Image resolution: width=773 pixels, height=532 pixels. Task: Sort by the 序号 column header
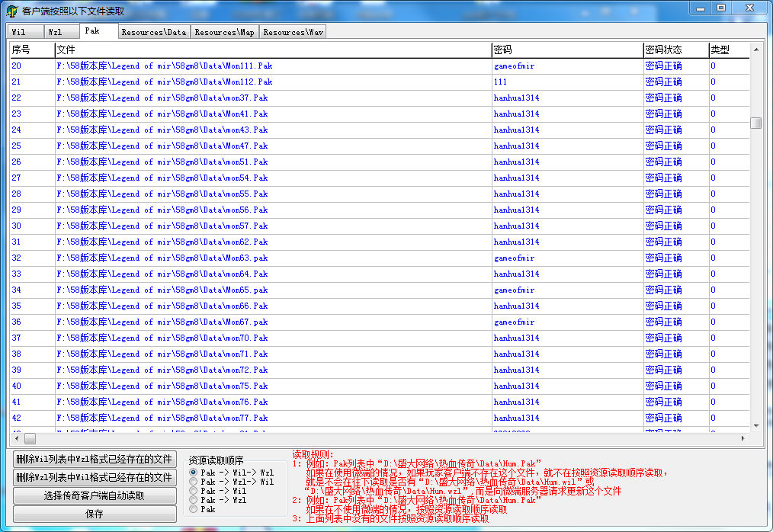(32, 50)
